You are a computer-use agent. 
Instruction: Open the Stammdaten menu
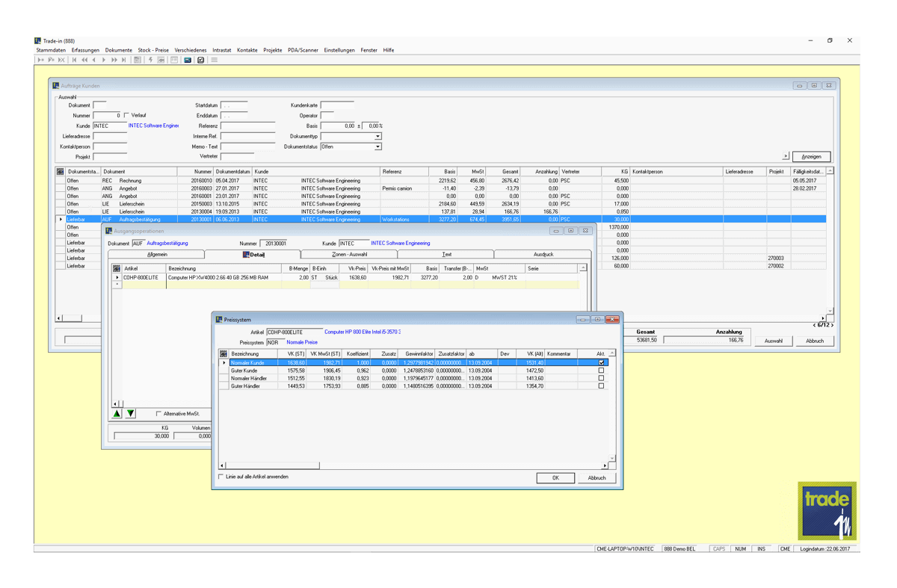51,50
